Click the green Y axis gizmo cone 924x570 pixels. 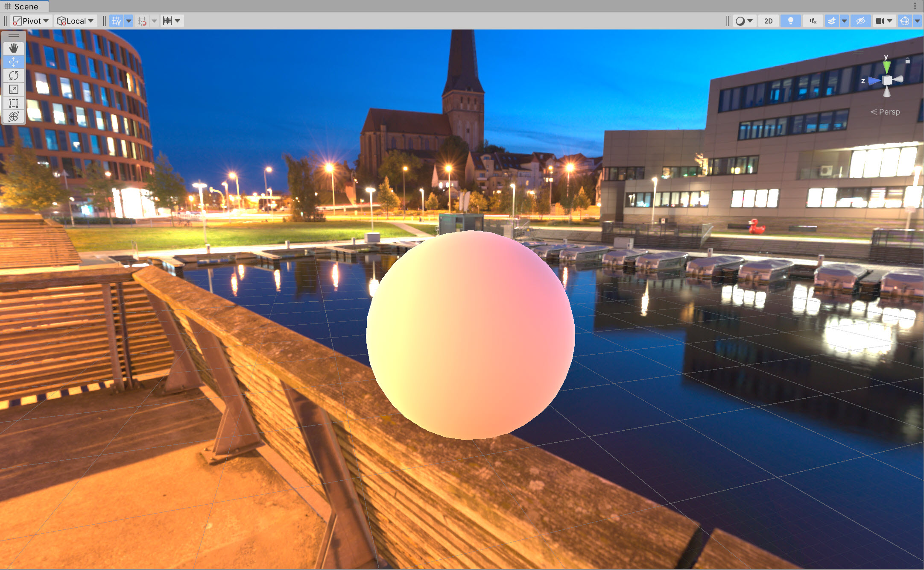(887, 67)
